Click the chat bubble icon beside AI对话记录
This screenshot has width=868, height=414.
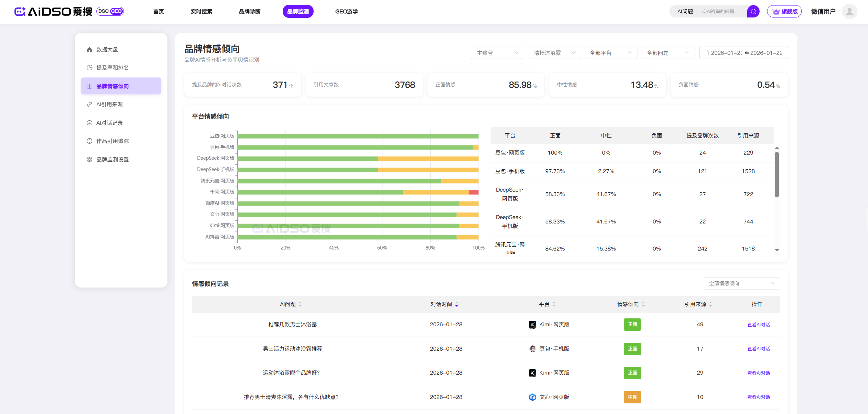[x=90, y=123]
